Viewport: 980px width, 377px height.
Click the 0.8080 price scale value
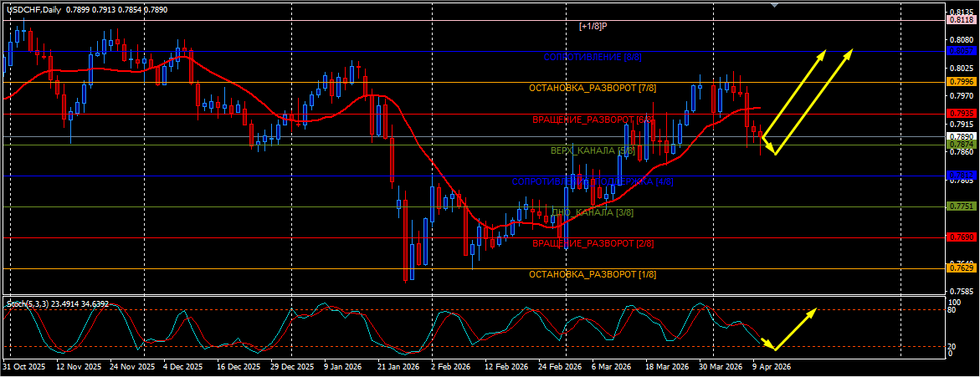(963, 40)
